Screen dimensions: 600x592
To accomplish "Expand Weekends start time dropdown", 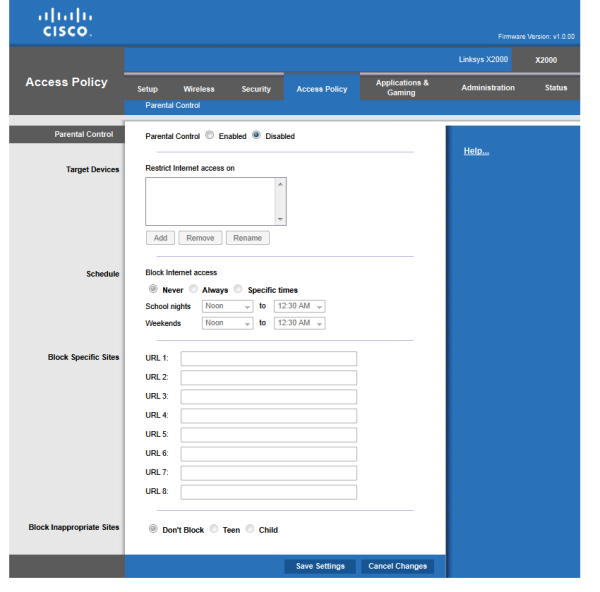I will pyautogui.click(x=227, y=323).
